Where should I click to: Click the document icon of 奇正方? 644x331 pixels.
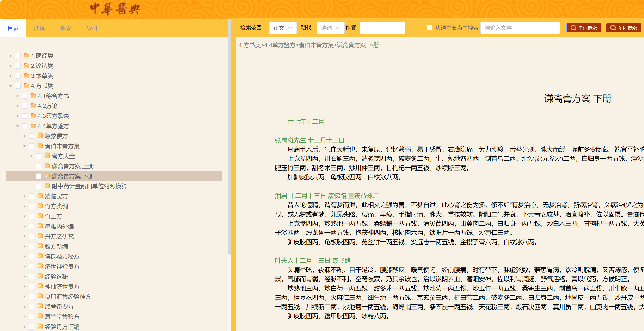[x=40, y=216]
